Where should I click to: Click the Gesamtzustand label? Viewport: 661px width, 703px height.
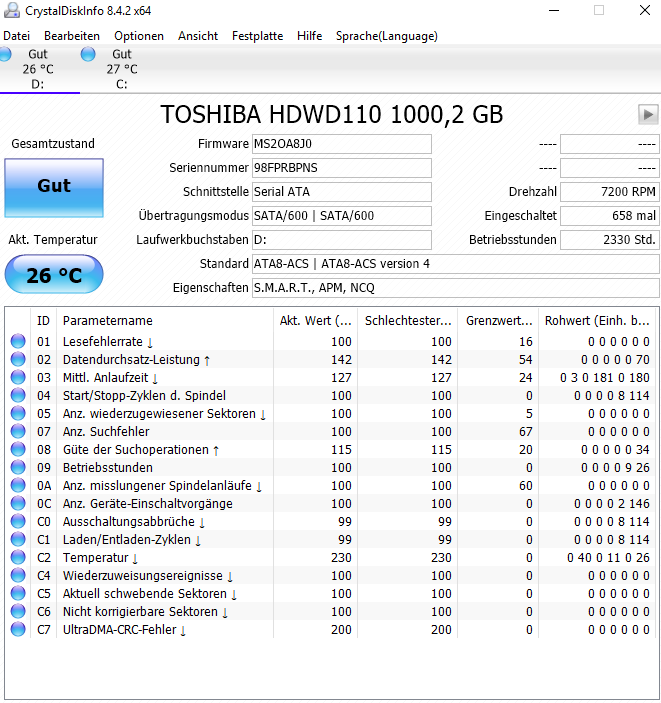click(x=53, y=143)
